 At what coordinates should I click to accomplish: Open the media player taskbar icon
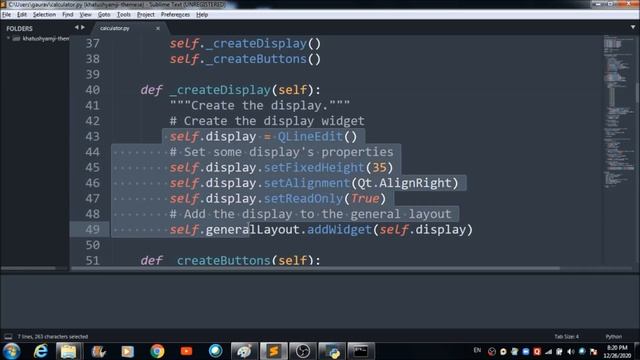(127, 351)
